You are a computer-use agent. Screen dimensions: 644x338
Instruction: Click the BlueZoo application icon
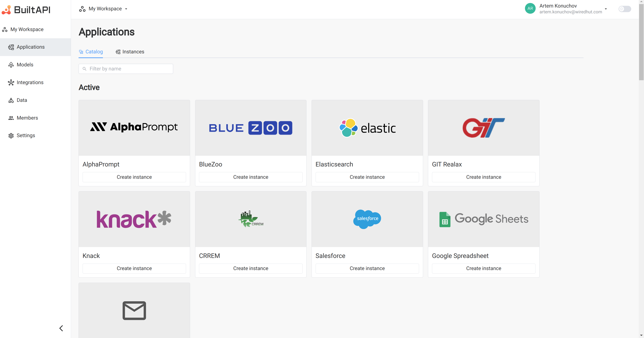[251, 128]
